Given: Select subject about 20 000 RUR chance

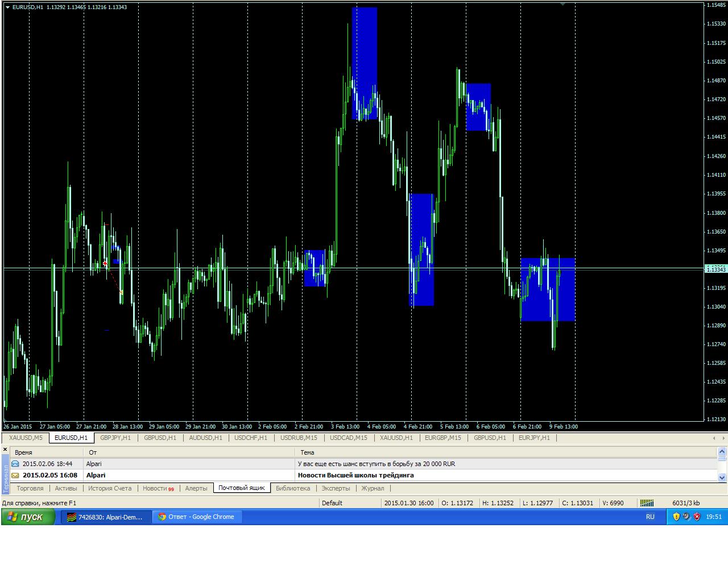Looking at the screenshot, I should (377, 464).
